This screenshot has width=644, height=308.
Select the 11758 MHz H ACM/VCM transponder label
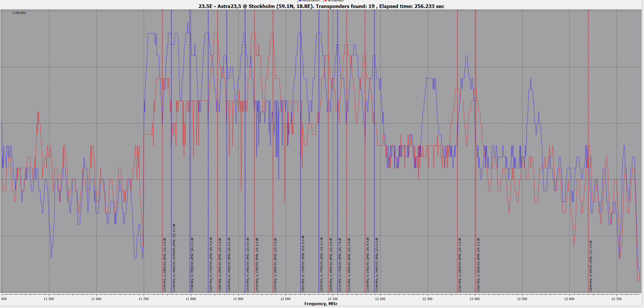pos(174,258)
